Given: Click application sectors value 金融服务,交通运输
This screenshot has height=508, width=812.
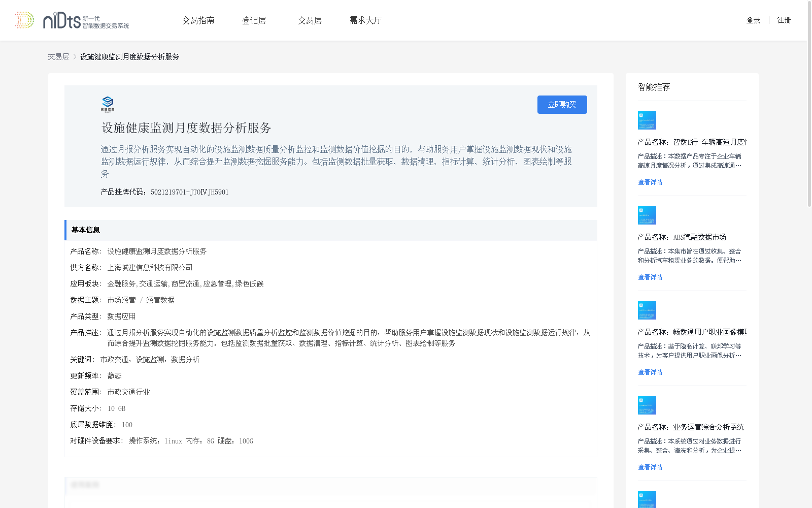Looking at the screenshot, I should (x=185, y=284).
